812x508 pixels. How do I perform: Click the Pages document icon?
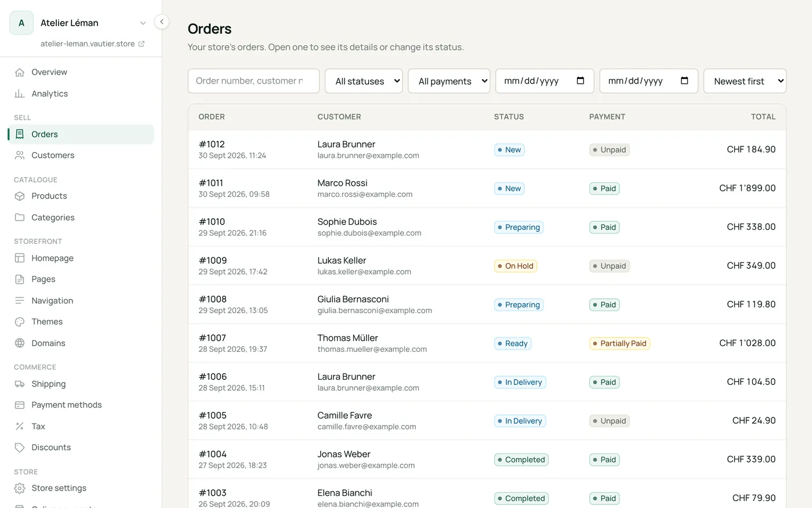click(20, 279)
